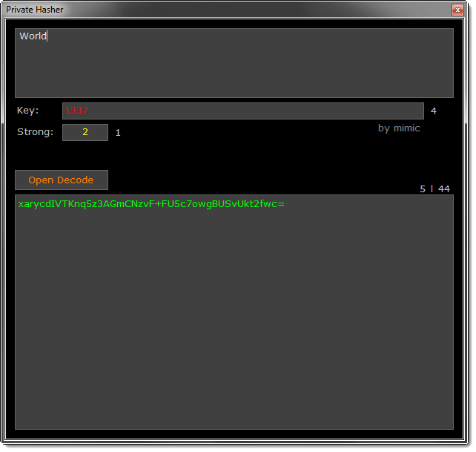Click the red 1337 text in Key field
This screenshot has width=476, height=452.
(76, 111)
